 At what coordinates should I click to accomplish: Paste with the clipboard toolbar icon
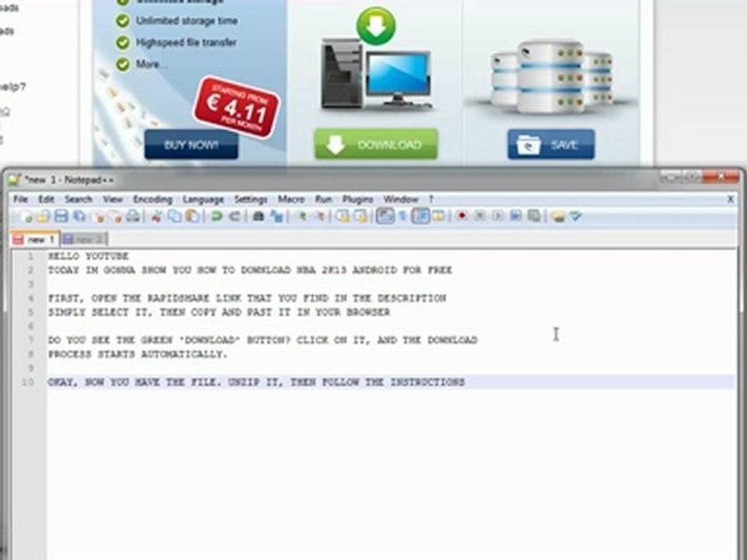[x=192, y=217]
